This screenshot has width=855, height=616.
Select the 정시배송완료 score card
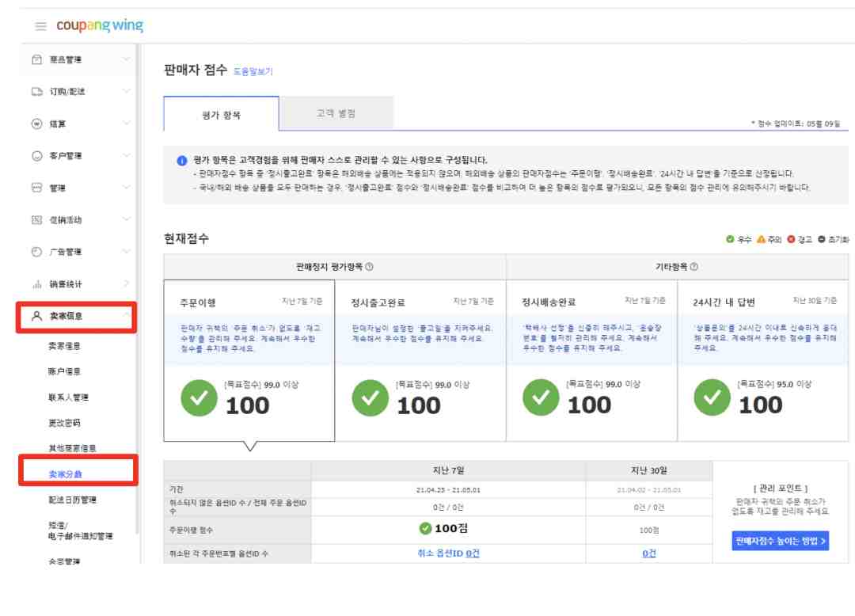click(591, 360)
